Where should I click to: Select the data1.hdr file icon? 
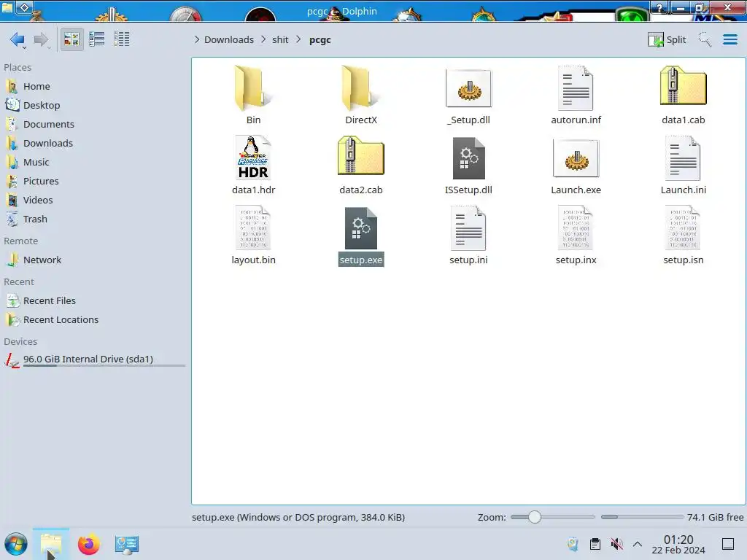253,158
